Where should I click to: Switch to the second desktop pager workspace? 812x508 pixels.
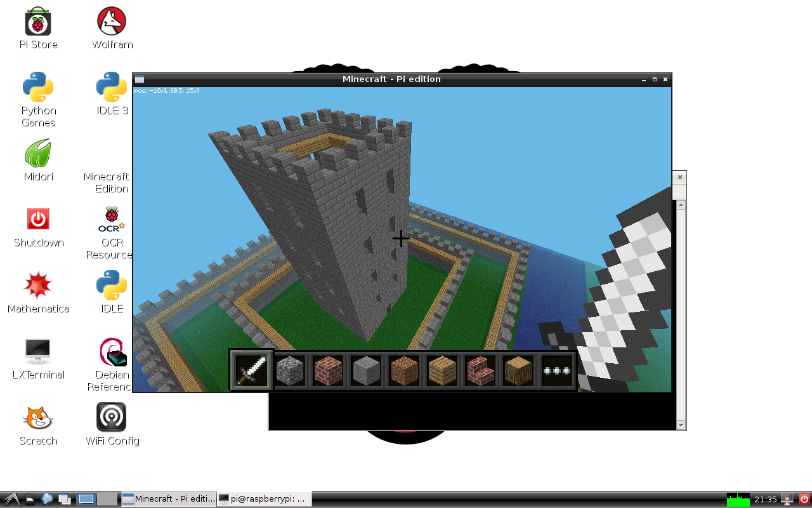107,499
